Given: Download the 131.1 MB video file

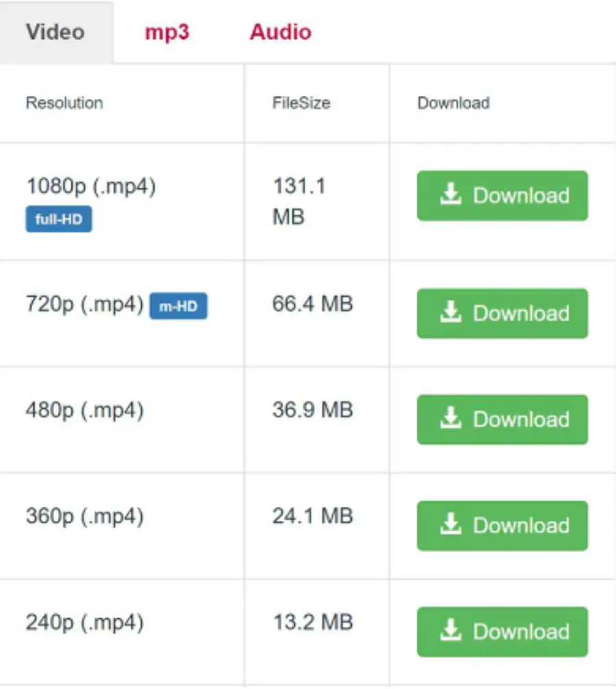Looking at the screenshot, I should 502,196.
